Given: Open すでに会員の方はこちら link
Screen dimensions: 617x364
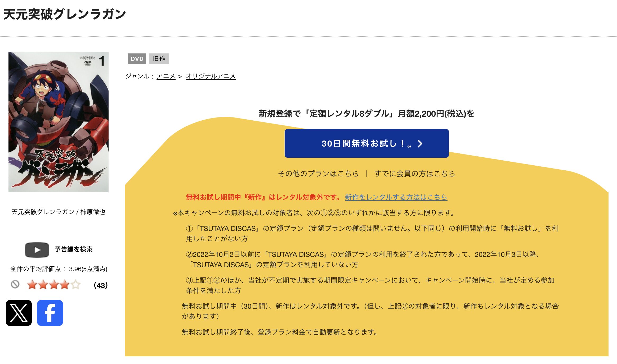Looking at the screenshot, I should (415, 174).
